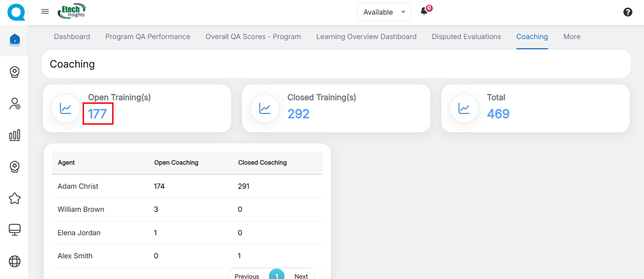The image size is (644, 279).
Task: Go to the Disputed Evaluations tab
Action: point(466,37)
